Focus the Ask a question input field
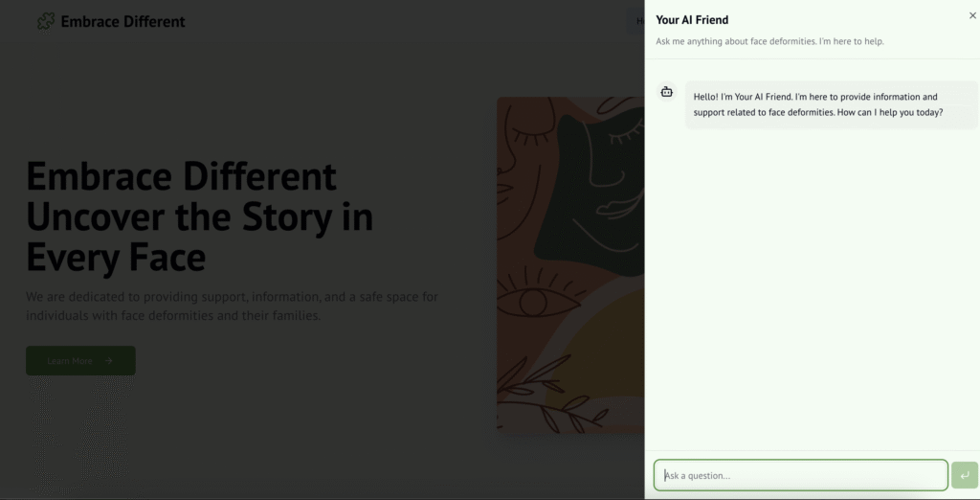This screenshot has width=980, height=500. (x=800, y=475)
